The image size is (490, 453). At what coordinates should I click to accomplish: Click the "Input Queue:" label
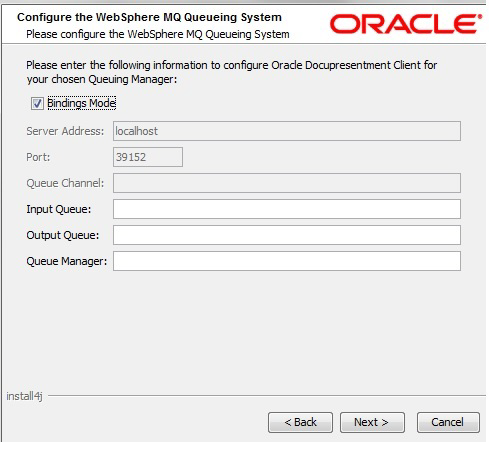[x=59, y=209]
